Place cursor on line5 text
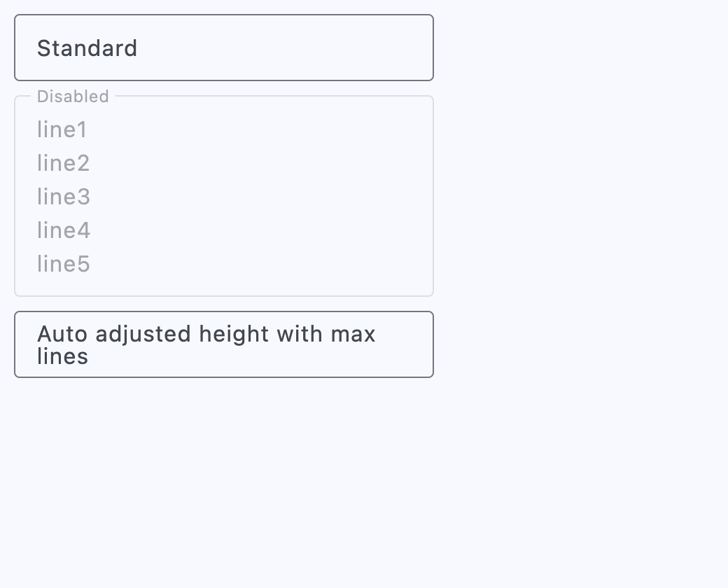This screenshot has width=728, height=588. click(x=64, y=264)
